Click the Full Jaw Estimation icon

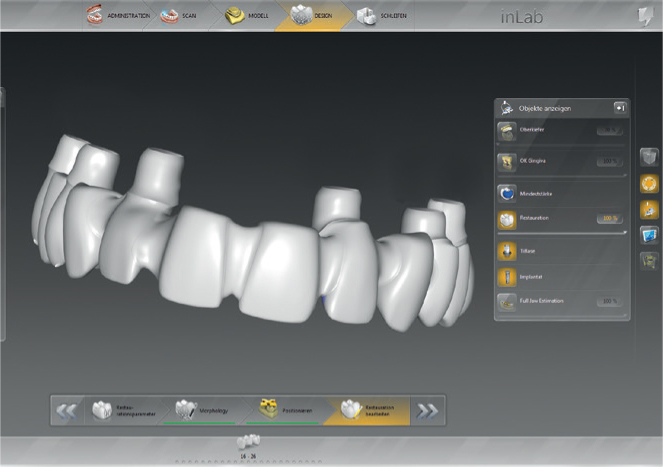pyautogui.click(x=507, y=301)
